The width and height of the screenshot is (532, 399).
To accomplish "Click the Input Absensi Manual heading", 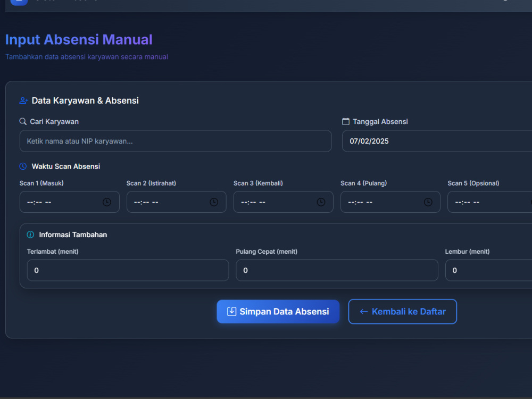I will 79,40.
